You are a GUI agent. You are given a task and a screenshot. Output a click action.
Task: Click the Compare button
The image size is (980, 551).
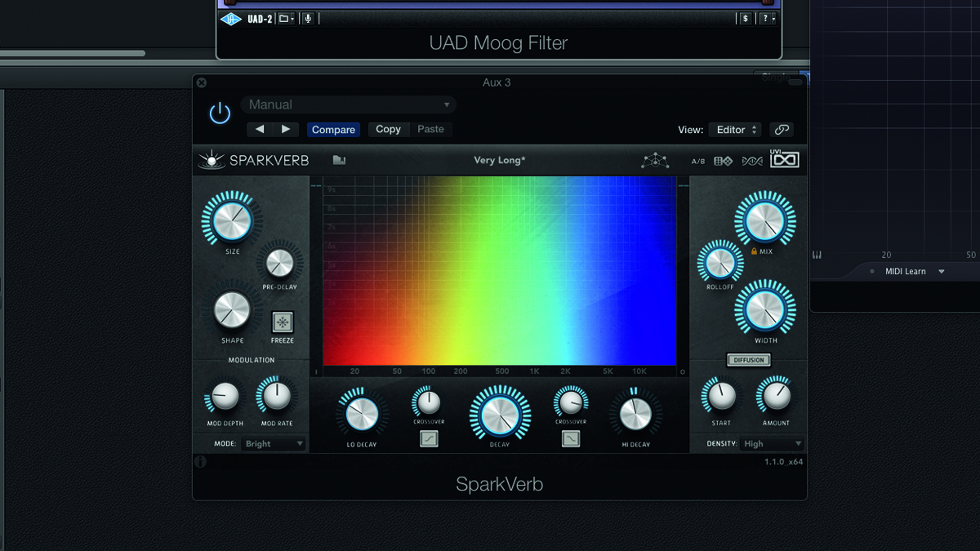[x=333, y=130]
